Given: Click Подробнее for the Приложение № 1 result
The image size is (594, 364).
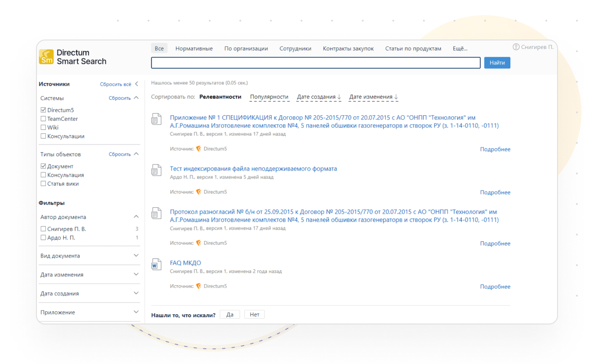Looking at the screenshot, I should pos(495,149).
